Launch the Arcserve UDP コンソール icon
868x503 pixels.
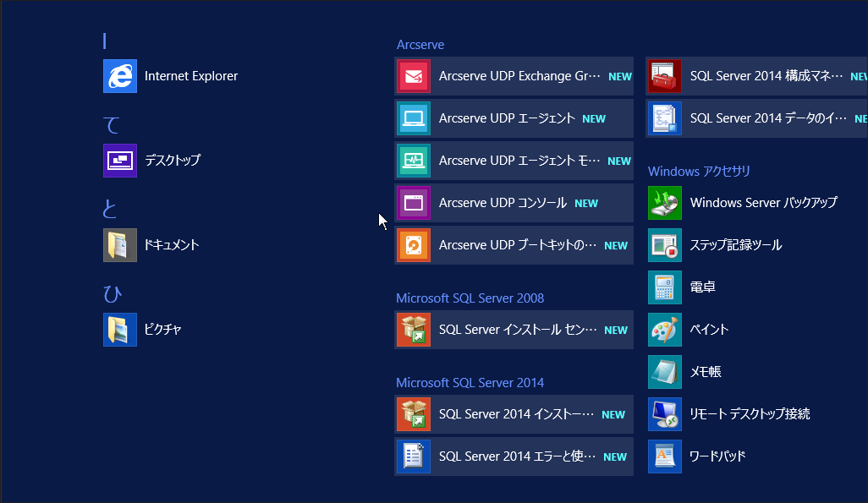(x=414, y=203)
